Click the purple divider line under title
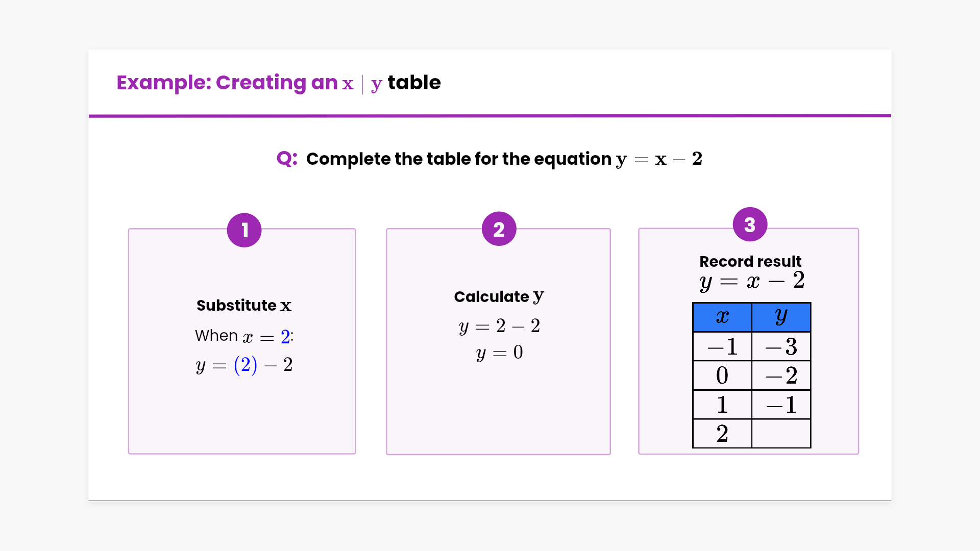Screen dimensions: 980x551 490,116
